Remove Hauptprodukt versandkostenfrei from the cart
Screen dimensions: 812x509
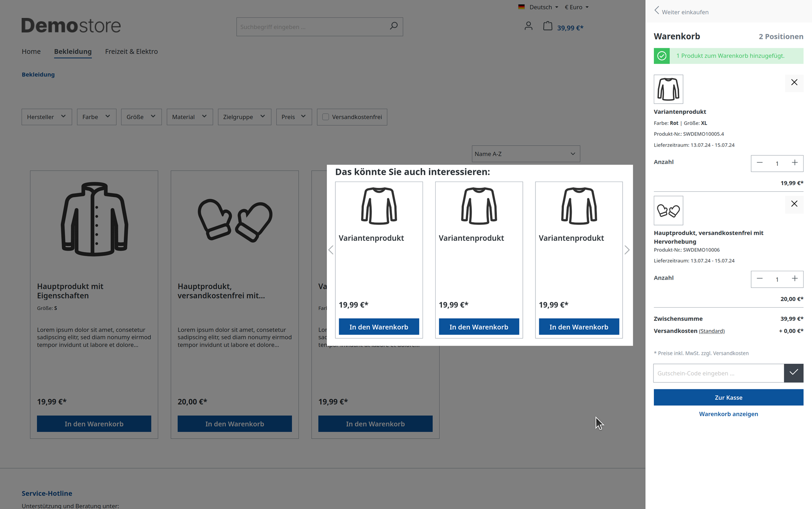[794, 204]
